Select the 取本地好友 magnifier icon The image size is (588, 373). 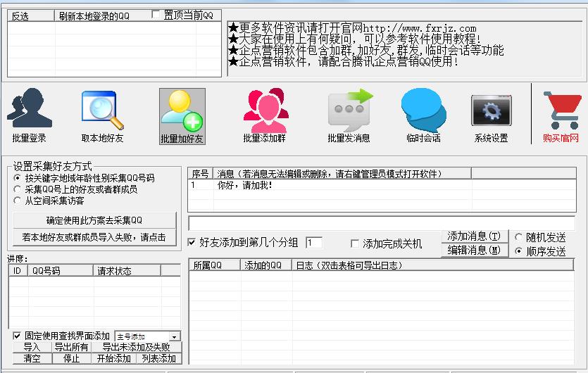[x=102, y=116]
